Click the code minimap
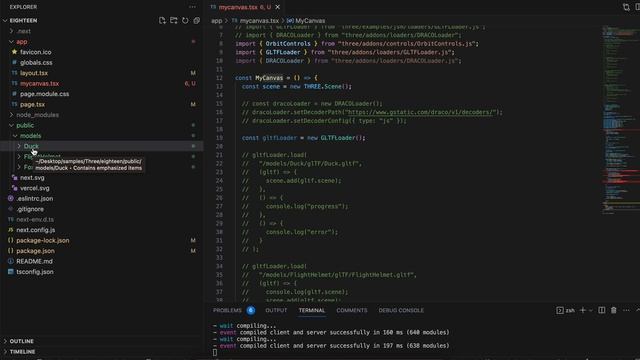This screenshot has width=640, height=360. coord(620,120)
